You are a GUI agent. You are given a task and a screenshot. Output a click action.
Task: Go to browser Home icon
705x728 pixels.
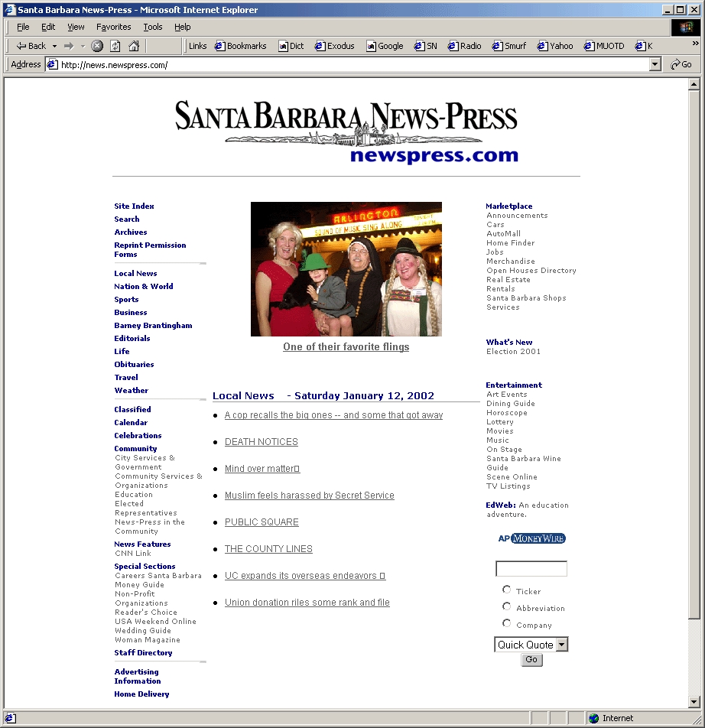point(134,46)
